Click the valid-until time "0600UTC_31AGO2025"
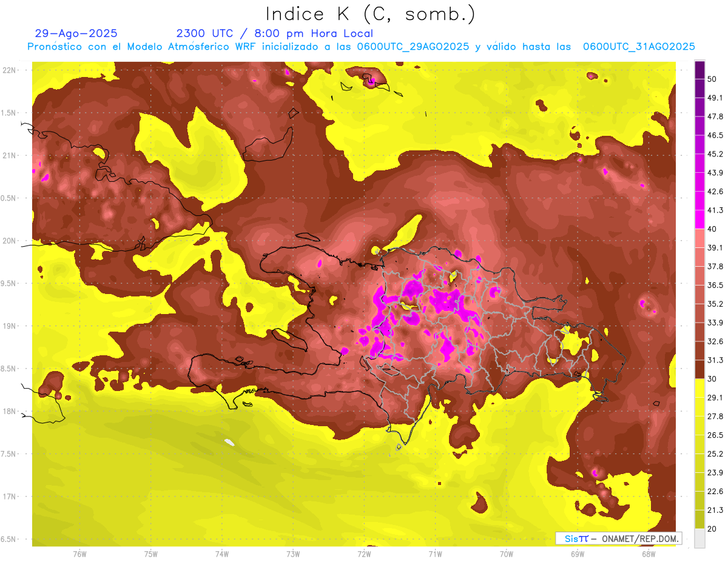728x562 pixels. [639, 47]
